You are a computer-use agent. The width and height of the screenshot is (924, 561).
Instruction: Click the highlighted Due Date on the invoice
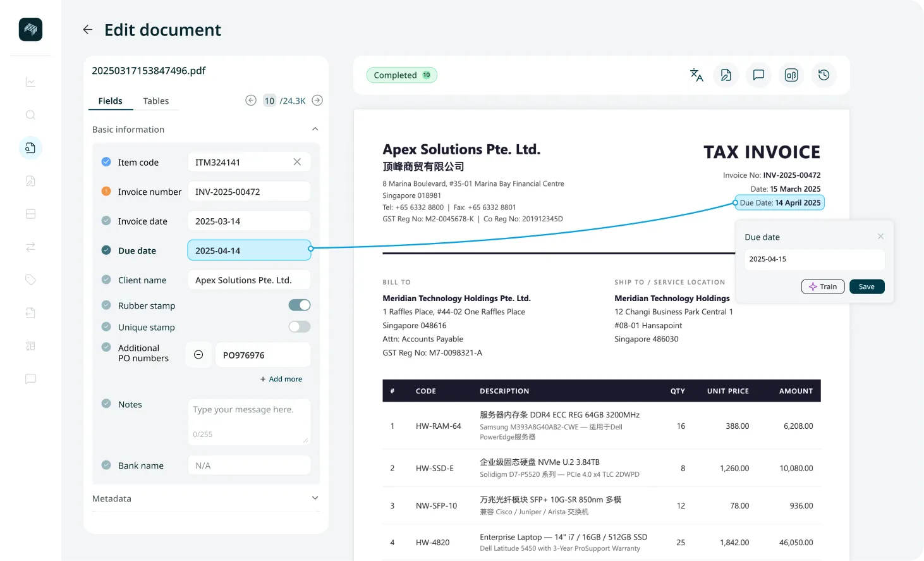[x=780, y=203]
